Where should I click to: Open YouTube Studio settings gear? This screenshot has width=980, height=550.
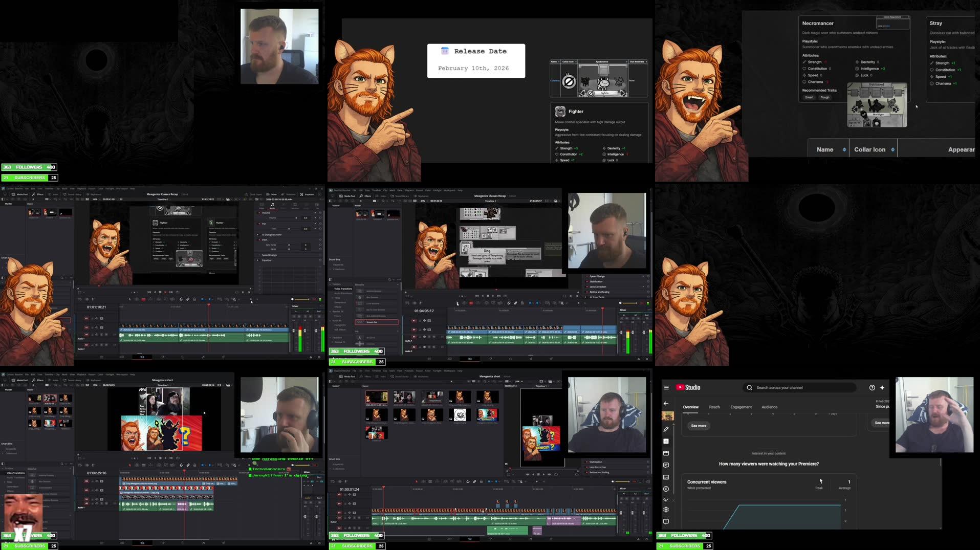coord(666,510)
